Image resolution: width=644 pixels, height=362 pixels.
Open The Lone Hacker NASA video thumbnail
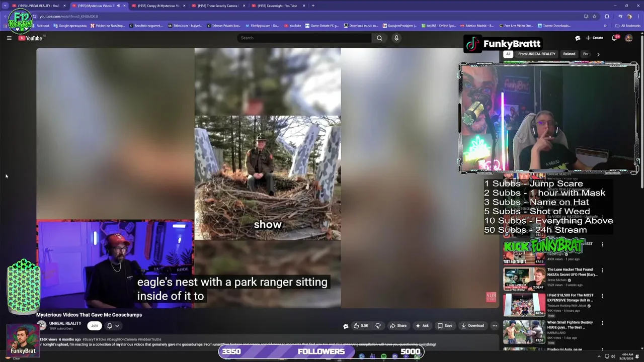[x=524, y=279]
